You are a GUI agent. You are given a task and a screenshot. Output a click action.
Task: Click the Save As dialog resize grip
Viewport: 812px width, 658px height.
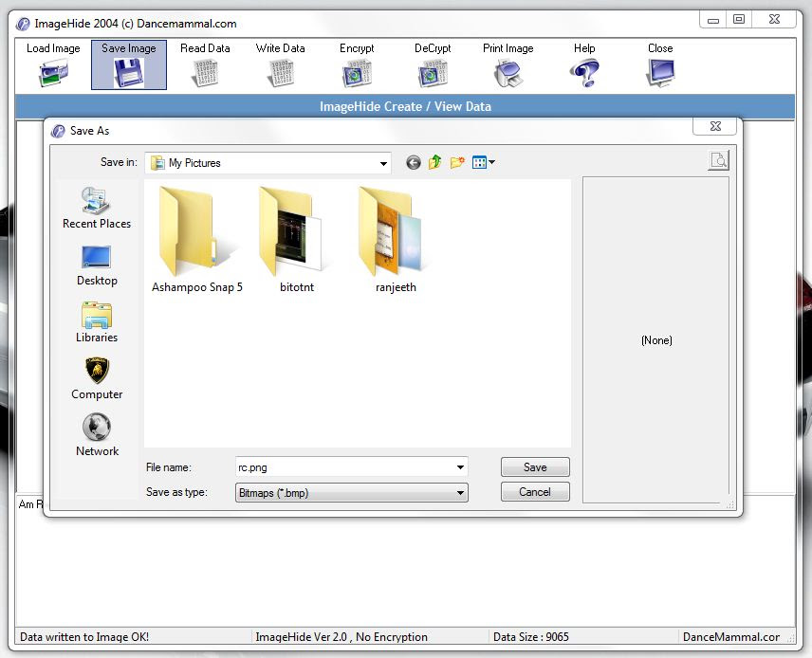point(730,504)
